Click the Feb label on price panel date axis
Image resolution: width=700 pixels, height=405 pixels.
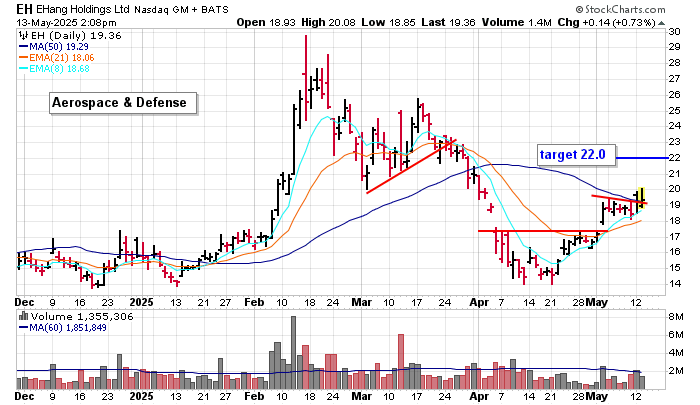pos(254,302)
